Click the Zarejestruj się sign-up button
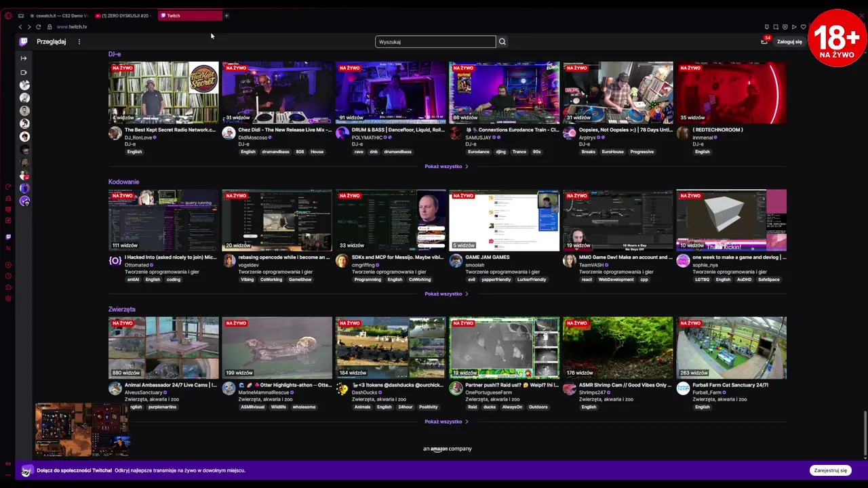The image size is (868, 488). 831,470
